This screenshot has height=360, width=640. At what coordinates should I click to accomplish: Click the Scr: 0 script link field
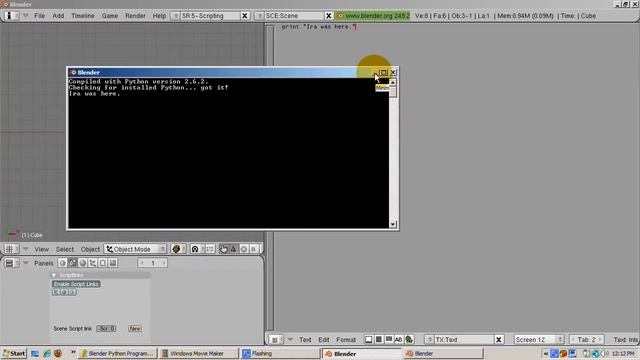(x=106, y=329)
